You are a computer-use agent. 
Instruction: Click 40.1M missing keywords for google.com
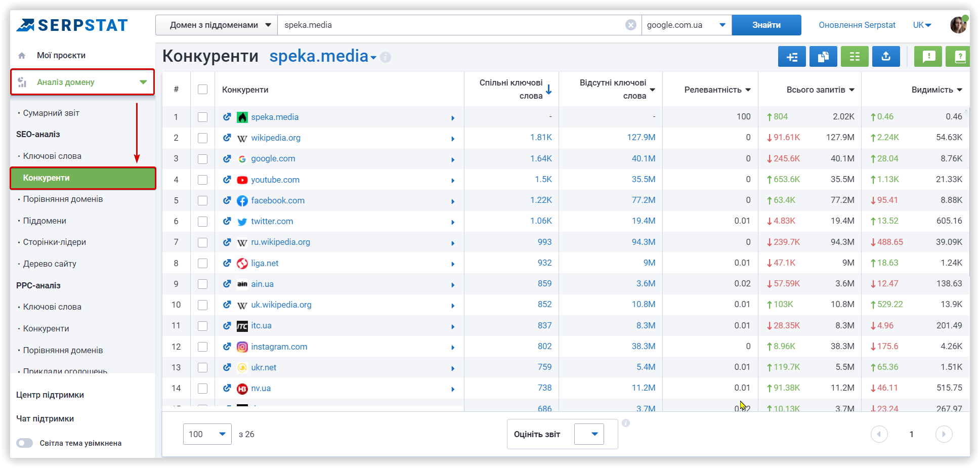tap(644, 158)
